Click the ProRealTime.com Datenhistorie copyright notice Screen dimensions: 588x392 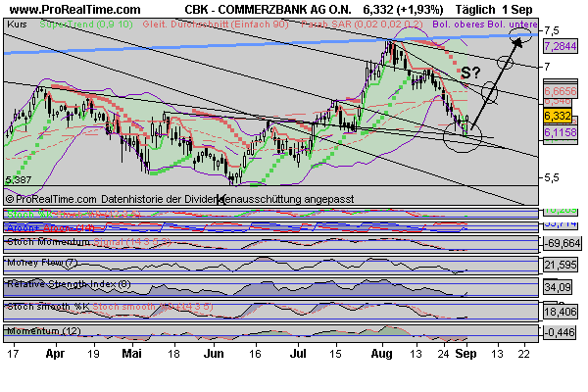click(x=180, y=199)
